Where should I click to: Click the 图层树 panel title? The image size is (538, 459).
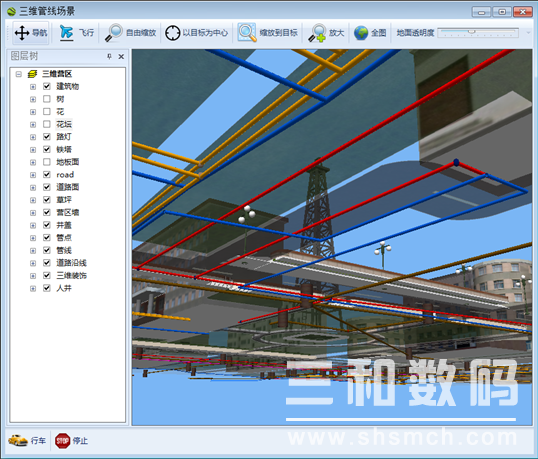(x=24, y=56)
